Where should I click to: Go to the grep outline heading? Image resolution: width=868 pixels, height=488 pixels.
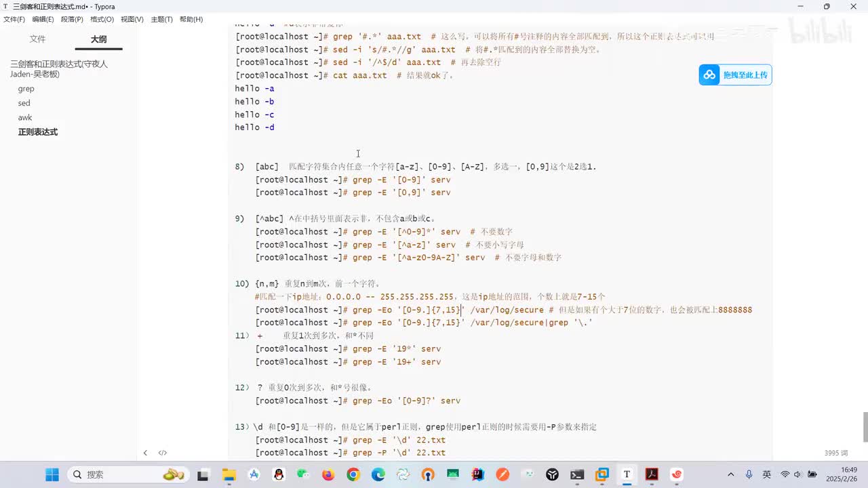26,89
